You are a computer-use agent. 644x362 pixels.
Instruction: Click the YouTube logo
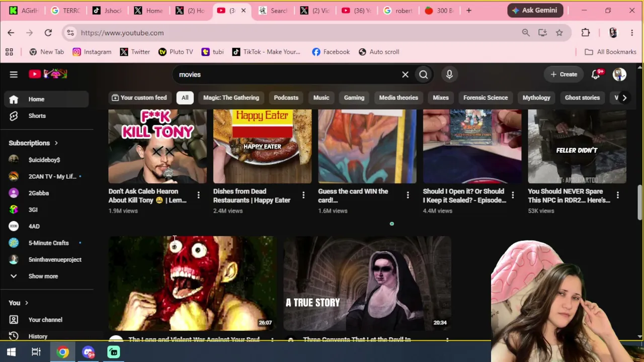pyautogui.click(x=48, y=74)
